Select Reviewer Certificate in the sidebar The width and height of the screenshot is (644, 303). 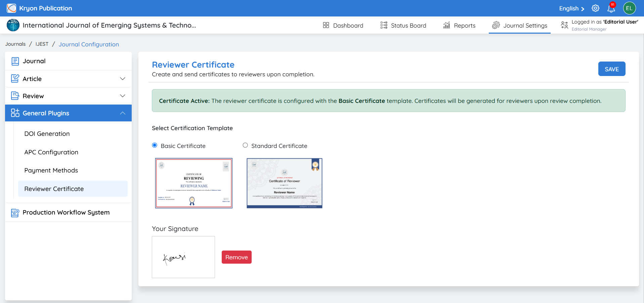(73, 189)
